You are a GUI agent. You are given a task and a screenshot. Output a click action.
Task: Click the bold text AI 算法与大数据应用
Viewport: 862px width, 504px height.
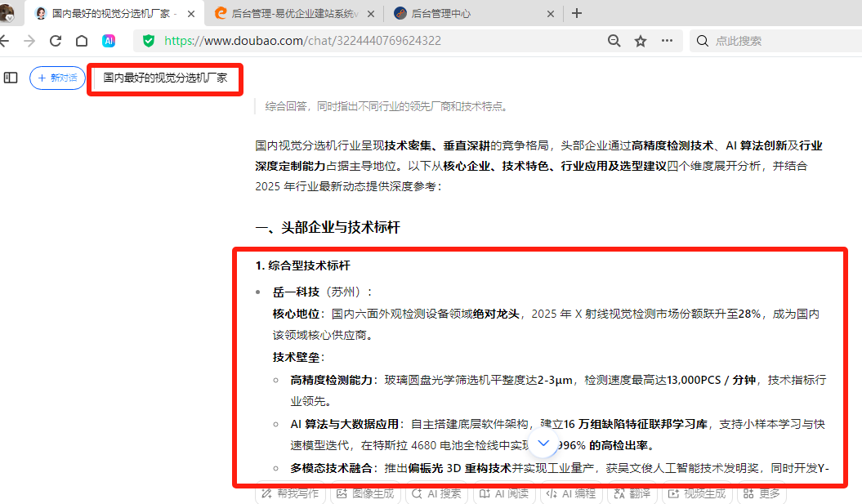[344, 424]
